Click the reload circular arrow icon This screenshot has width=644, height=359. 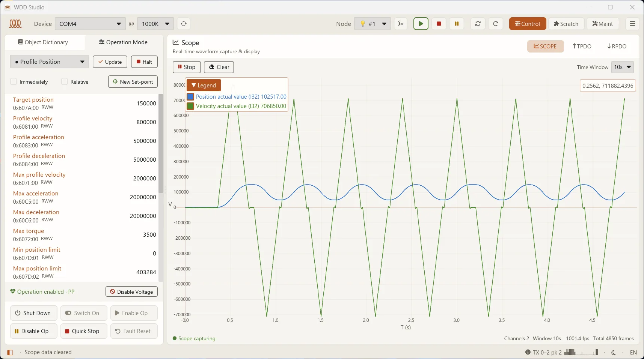496,24
